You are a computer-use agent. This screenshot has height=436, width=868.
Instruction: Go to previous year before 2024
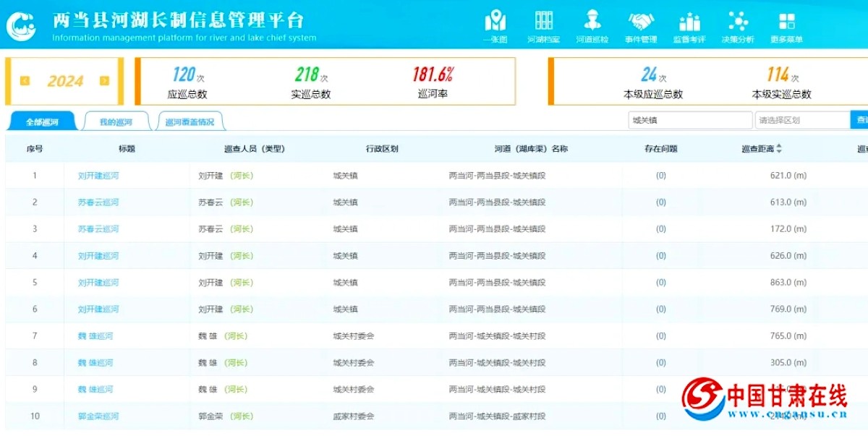coord(25,81)
